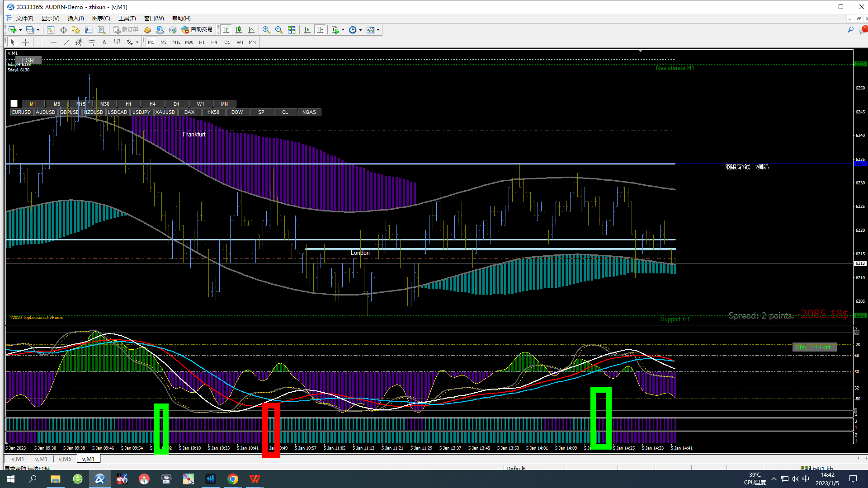Screen dimensions: 868x488
Task: Select the crosshair cursor tool
Action: 26,42
